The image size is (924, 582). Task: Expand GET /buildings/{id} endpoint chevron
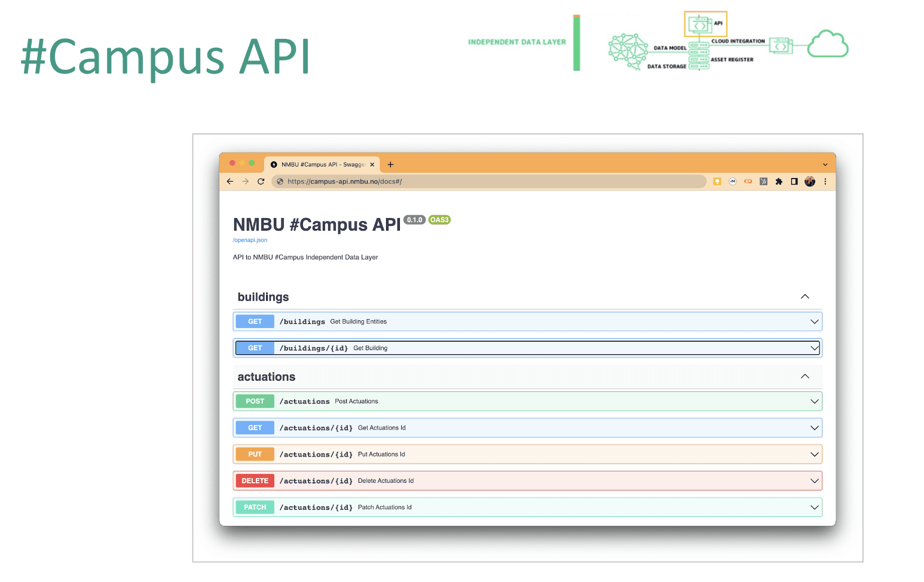coord(815,348)
